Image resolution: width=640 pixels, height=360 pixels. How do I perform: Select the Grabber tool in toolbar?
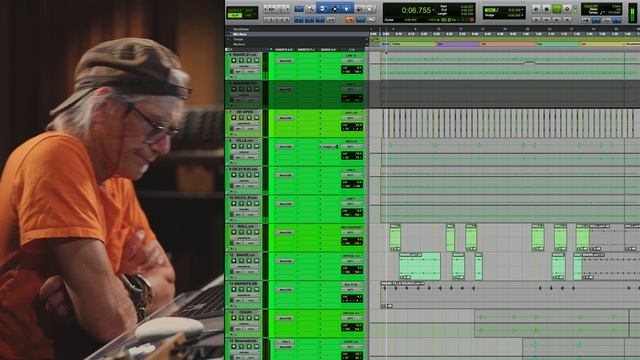point(346,9)
